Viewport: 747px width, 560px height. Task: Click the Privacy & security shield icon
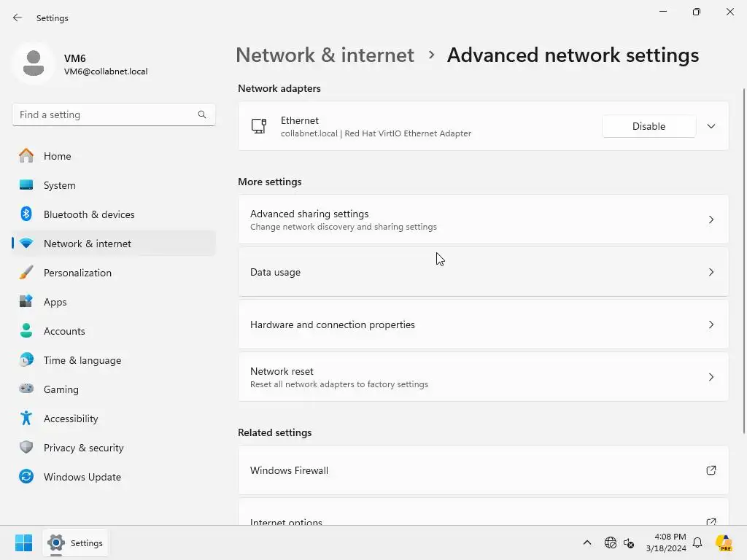click(x=26, y=448)
